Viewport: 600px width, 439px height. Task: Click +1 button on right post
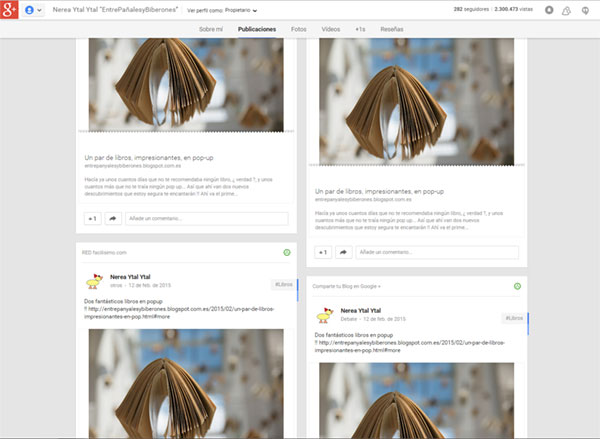click(323, 252)
